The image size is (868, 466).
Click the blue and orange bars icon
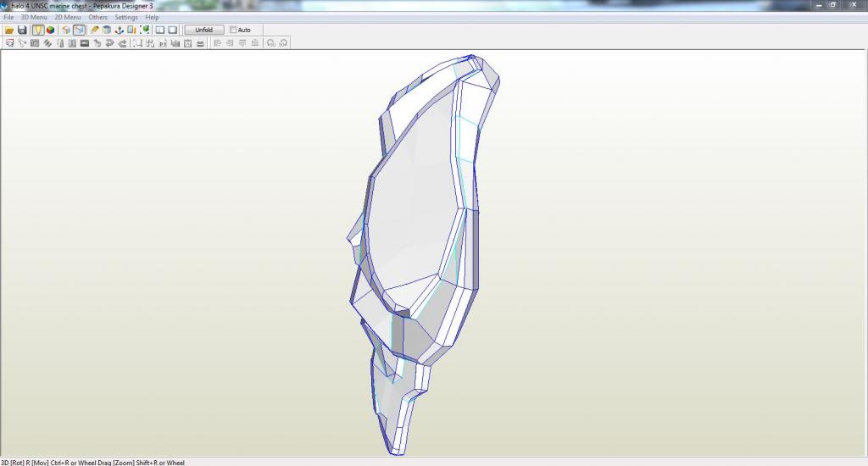[x=131, y=30]
